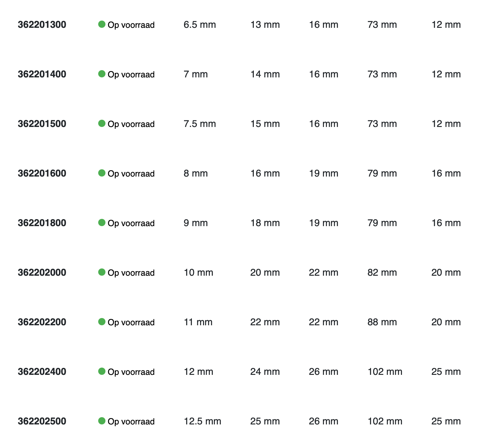Open product number 362201300

(42, 24)
